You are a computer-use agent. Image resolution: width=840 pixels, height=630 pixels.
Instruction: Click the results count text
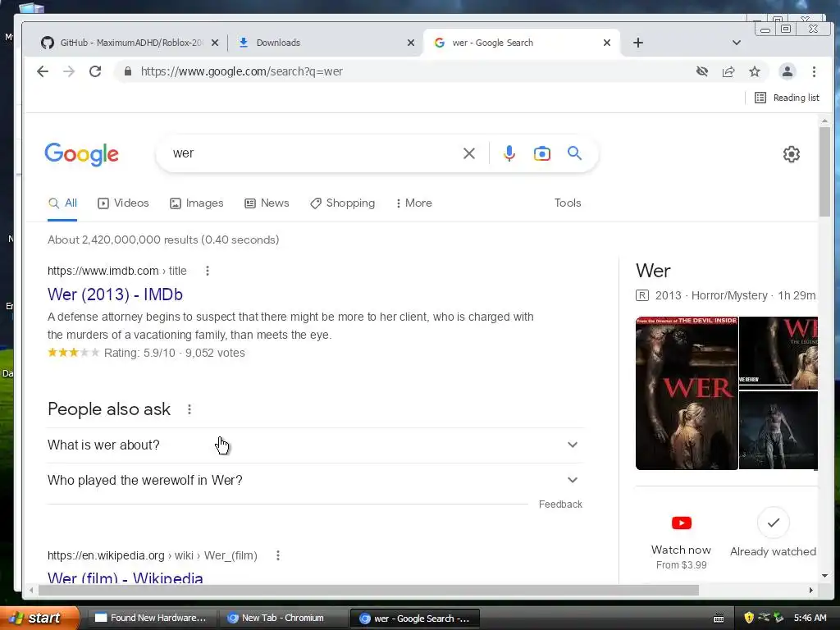point(163,240)
